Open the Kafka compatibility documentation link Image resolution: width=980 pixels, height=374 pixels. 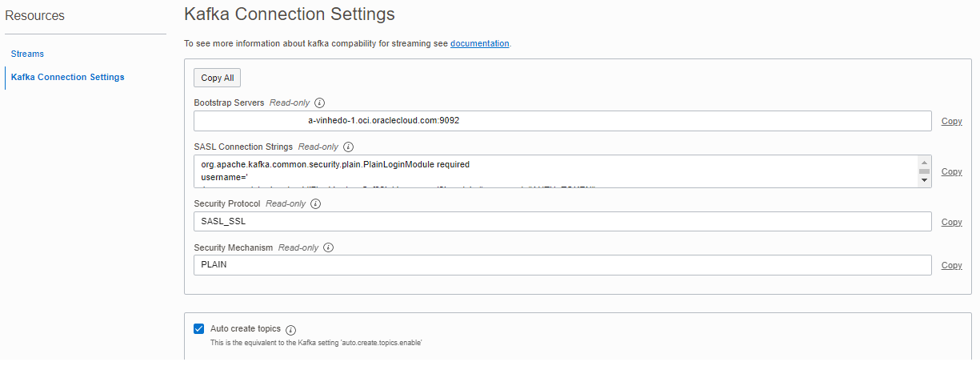tap(479, 43)
